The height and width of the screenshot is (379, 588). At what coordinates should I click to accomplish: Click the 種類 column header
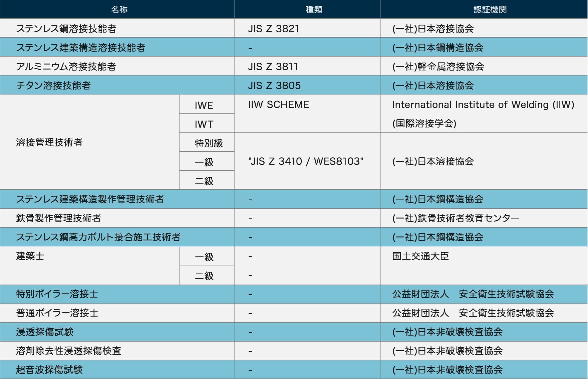tap(307, 9)
